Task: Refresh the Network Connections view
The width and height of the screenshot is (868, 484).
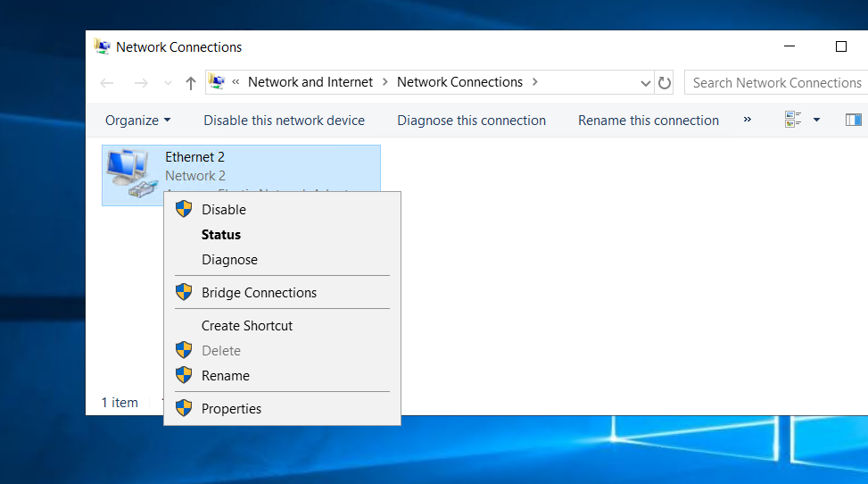Action: (665, 83)
